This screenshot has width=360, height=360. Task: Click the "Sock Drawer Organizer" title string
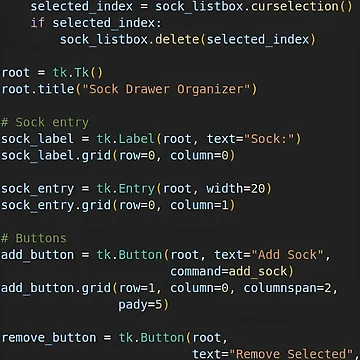167,89
